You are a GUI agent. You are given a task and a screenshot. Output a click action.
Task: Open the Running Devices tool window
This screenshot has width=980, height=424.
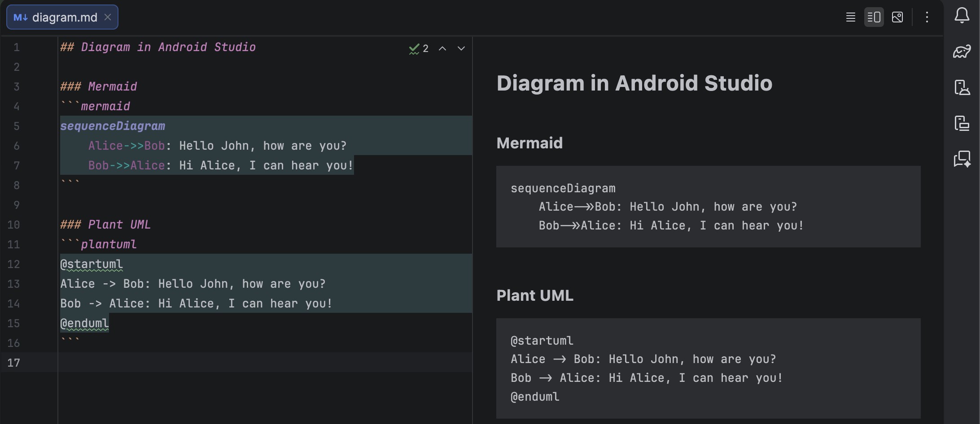coord(962,123)
